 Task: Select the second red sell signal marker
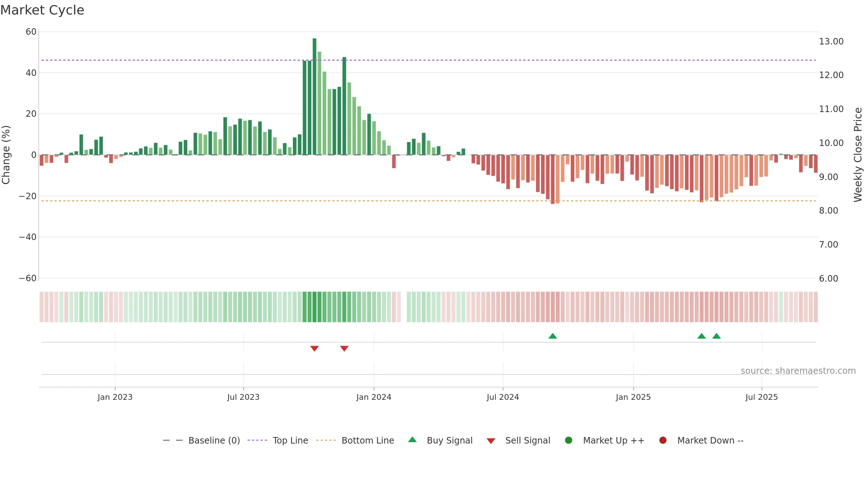pos(344,348)
